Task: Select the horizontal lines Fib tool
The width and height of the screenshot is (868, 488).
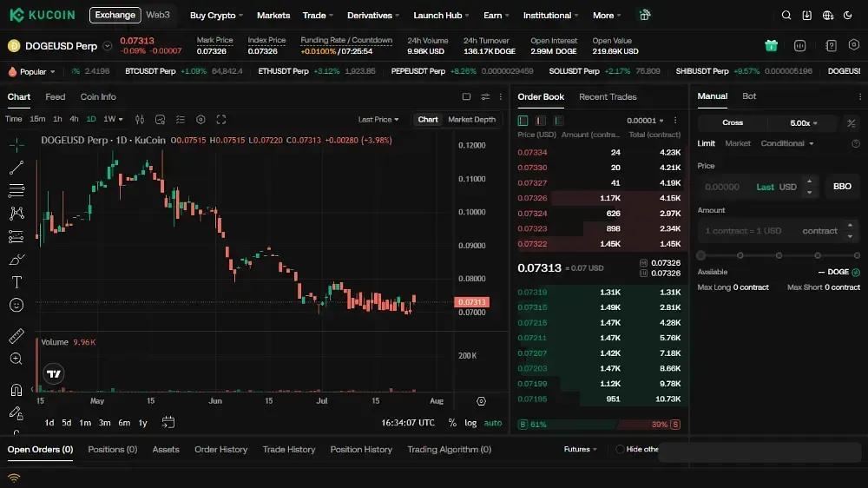Action: click(16, 190)
